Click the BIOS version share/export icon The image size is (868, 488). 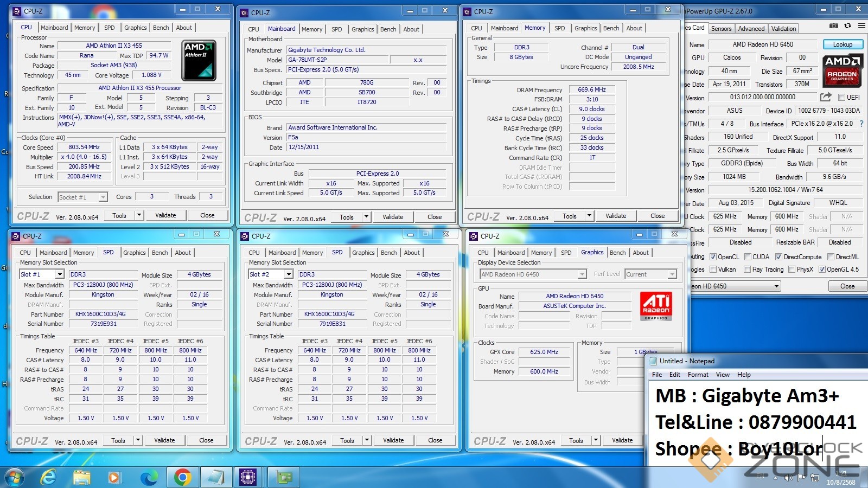(x=825, y=97)
